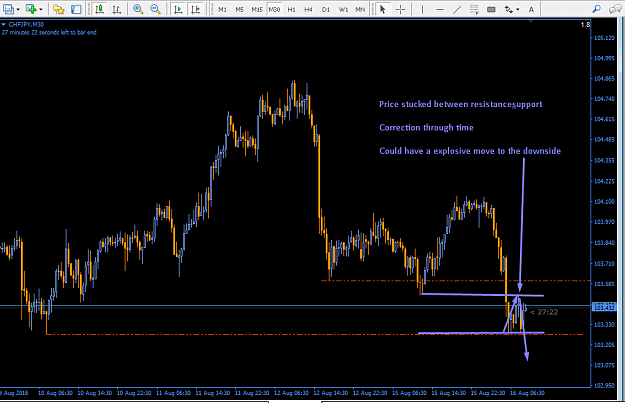Click the chart shift triangle marker at top

tap(531, 22)
